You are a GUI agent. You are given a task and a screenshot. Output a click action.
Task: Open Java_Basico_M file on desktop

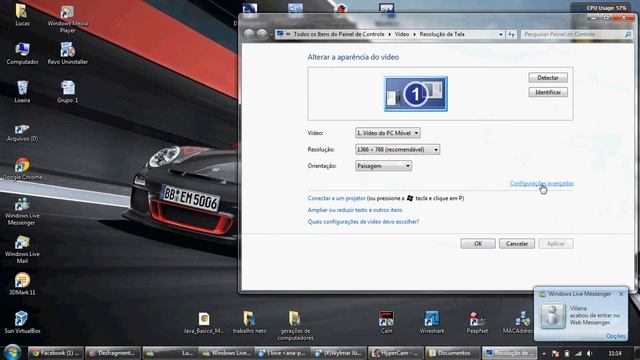click(x=204, y=323)
